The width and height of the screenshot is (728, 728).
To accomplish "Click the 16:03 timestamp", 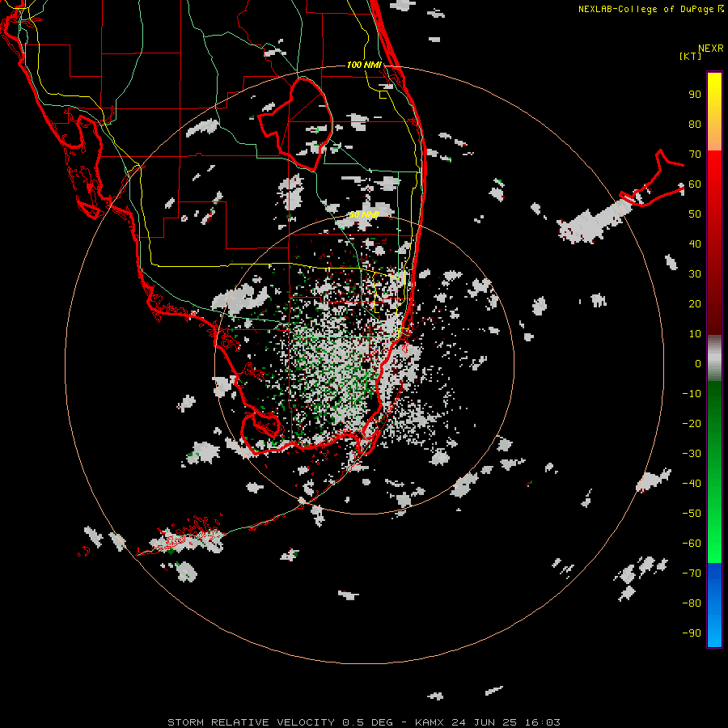I will 542,722.
